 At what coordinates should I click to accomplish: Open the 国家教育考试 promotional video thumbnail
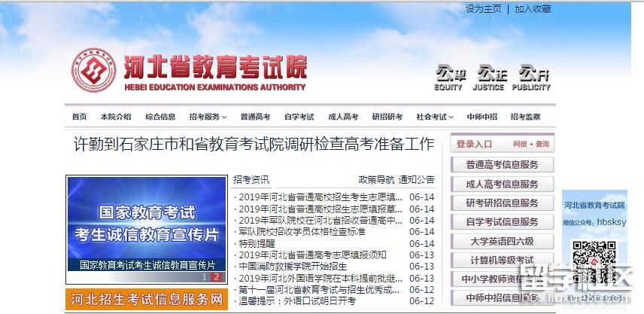click(147, 223)
